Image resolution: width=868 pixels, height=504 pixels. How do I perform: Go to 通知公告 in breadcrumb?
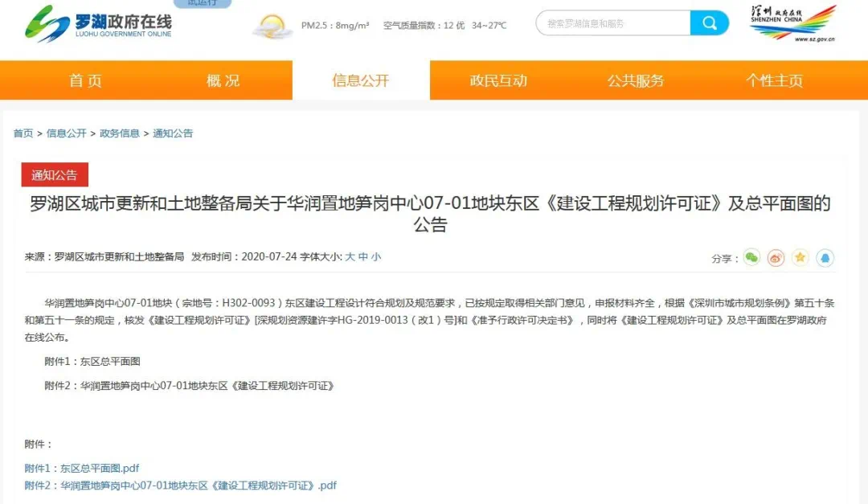[x=173, y=133]
